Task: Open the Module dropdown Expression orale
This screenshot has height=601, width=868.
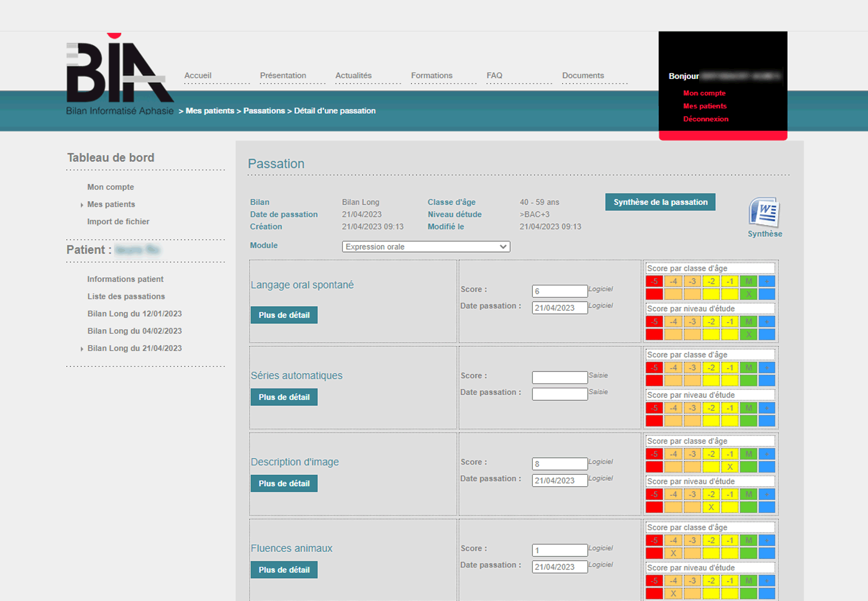Action: pyautogui.click(x=426, y=246)
